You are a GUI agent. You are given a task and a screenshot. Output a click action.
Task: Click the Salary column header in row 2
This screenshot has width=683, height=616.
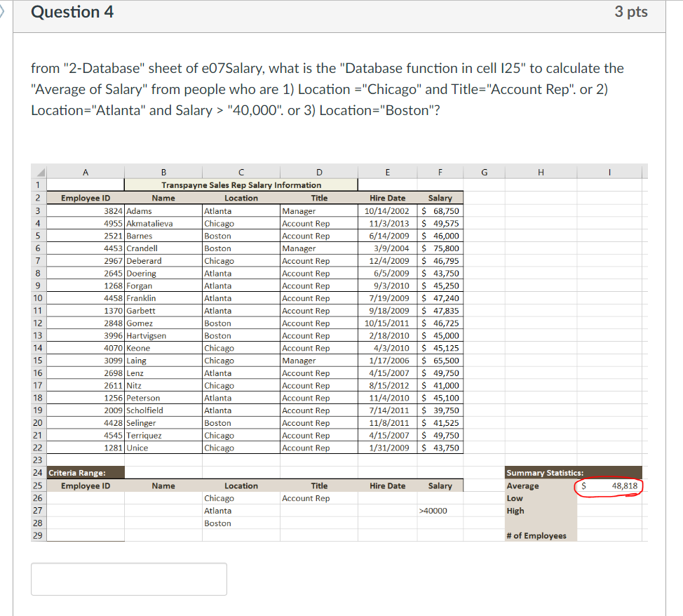pos(440,198)
